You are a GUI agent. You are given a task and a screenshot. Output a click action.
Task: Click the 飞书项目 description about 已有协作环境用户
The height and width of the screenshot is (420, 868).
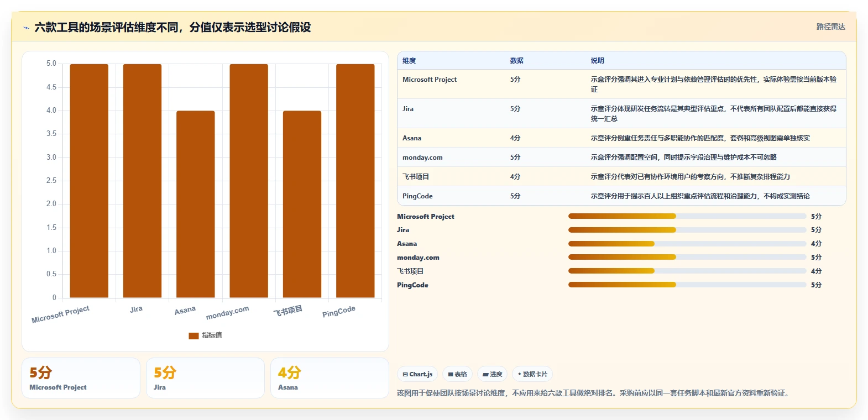click(691, 177)
